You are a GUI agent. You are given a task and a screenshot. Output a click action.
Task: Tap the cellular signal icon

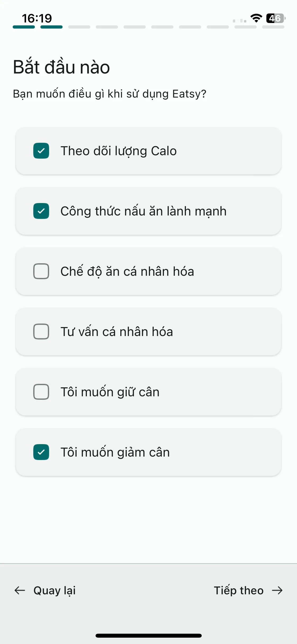tap(240, 21)
